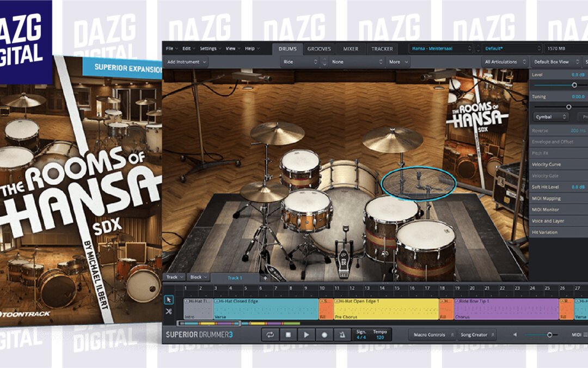Open the Add Instrument dropdown

click(186, 62)
